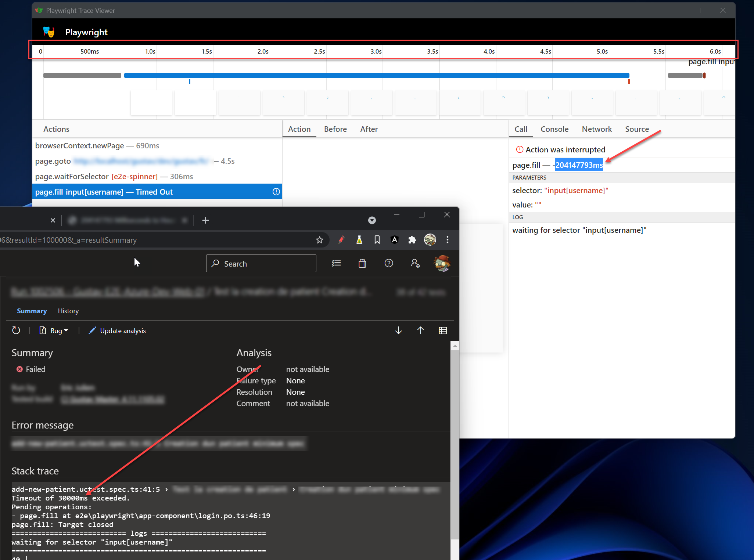Select the page.goto action
Viewport: 754px width, 560px height.
coord(157,161)
